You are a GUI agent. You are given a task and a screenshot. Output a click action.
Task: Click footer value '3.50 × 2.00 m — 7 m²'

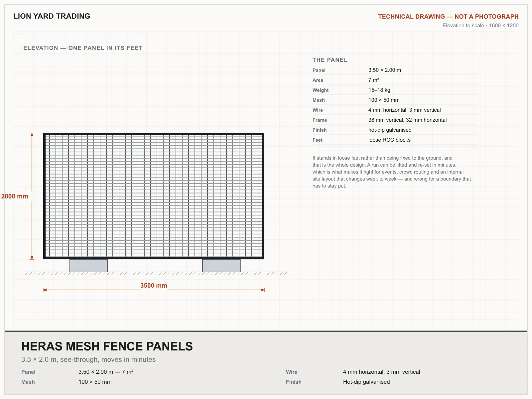106,372
